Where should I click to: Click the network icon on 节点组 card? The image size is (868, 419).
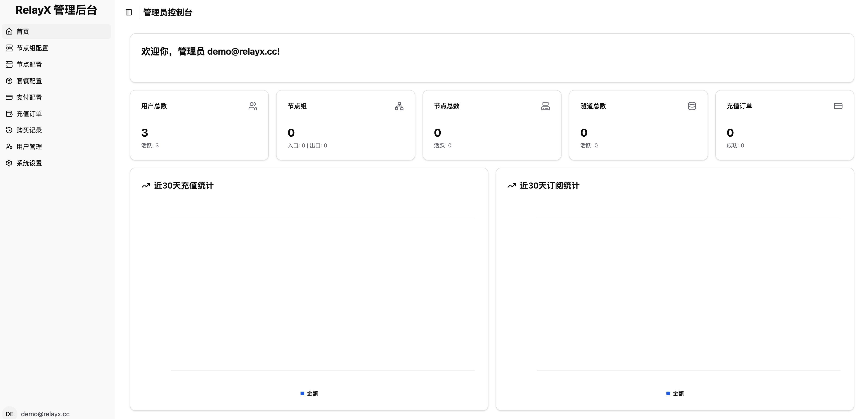point(399,106)
